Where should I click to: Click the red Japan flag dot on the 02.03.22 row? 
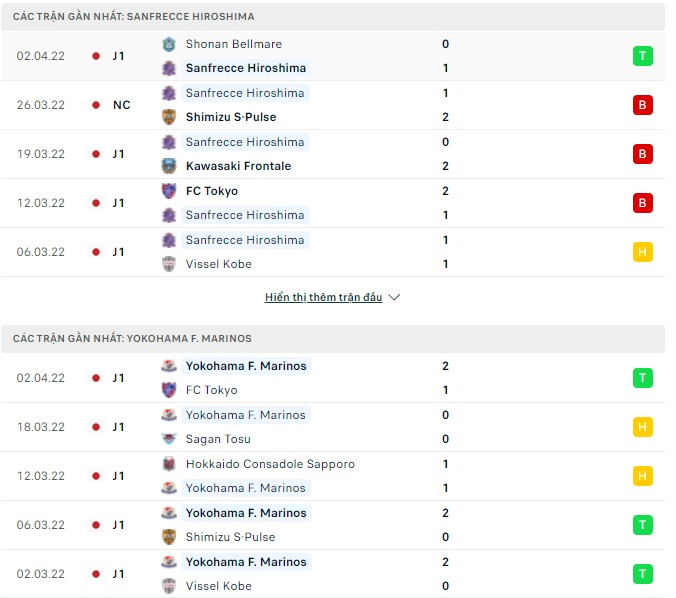[x=96, y=574]
